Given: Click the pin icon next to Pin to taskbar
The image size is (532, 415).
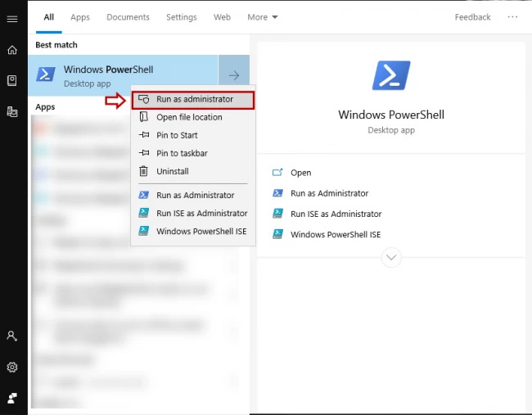Looking at the screenshot, I should coord(143,153).
